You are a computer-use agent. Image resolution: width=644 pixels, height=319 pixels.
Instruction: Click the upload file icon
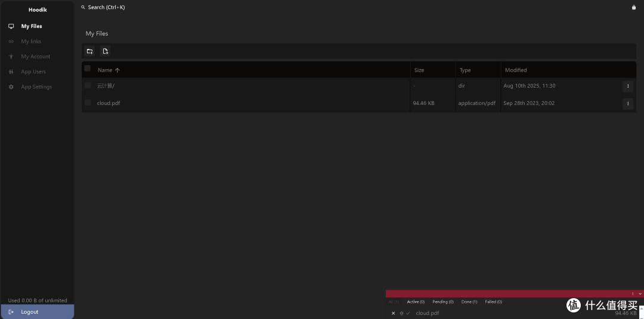[105, 51]
